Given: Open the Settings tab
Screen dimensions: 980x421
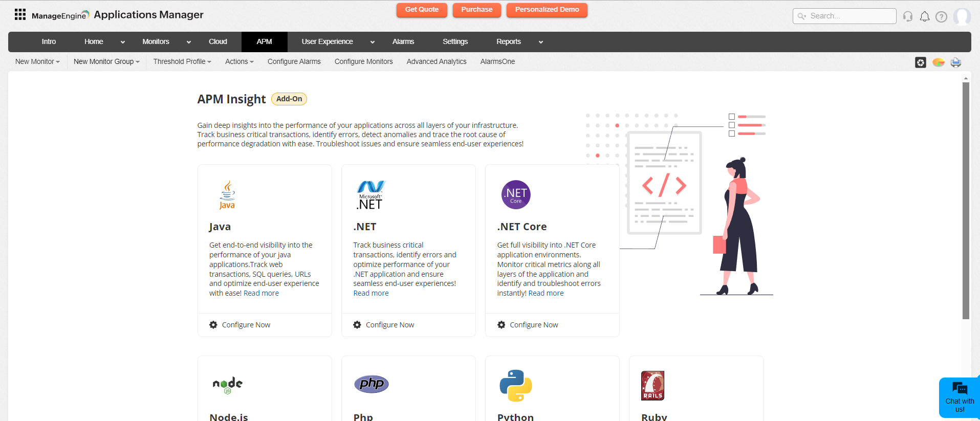Looking at the screenshot, I should pos(455,42).
